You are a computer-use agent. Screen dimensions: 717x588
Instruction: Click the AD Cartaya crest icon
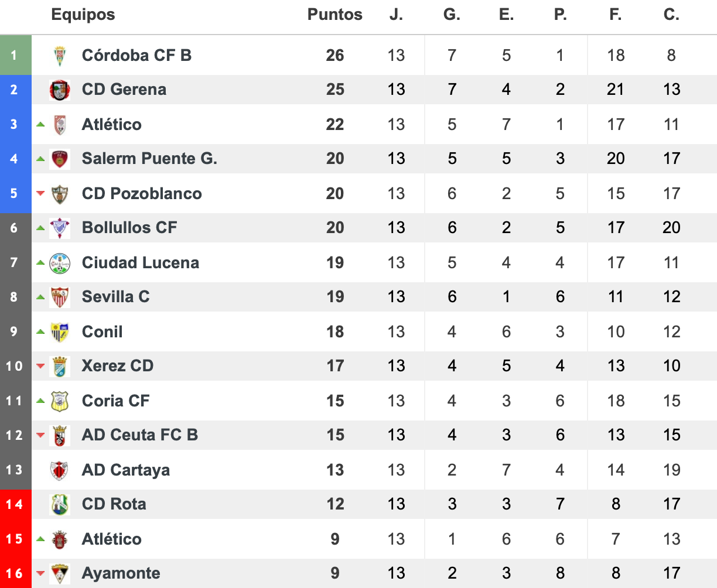pos(60,470)
